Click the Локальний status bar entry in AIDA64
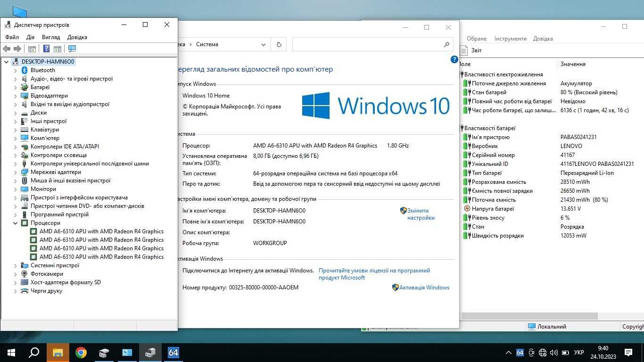The width and height of the screenshot is (644, 362). click(547, 327)
